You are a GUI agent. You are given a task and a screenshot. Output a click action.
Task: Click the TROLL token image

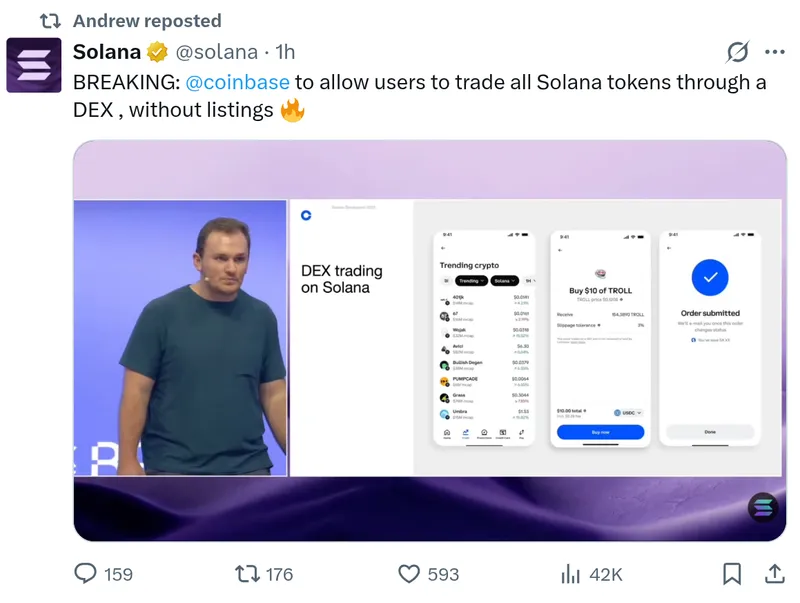(601, 273)
